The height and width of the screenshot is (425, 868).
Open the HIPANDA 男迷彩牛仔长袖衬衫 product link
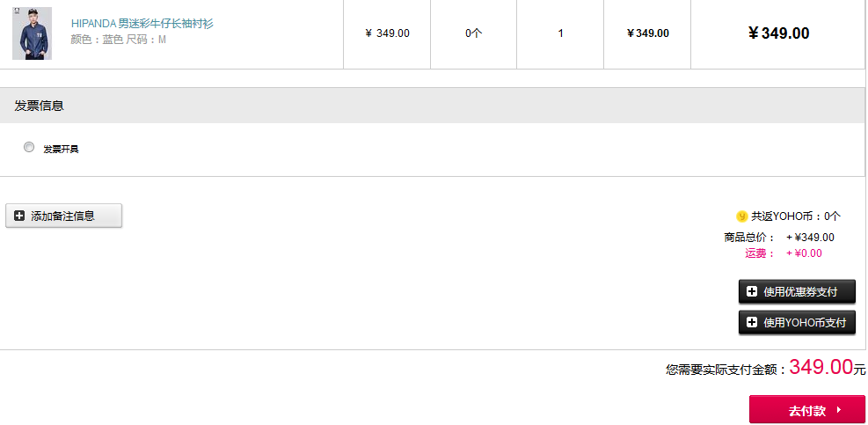[142, 23]
